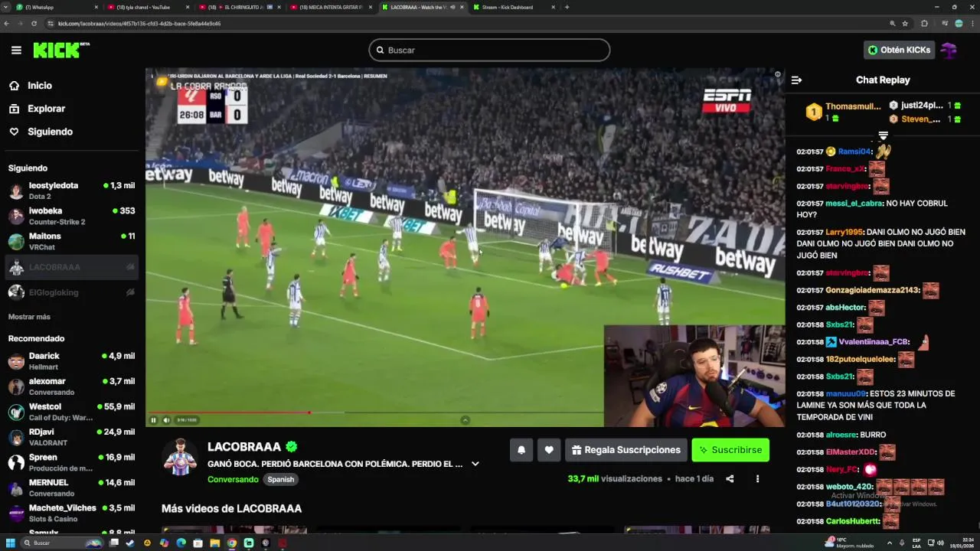Switch to Stream - Kick Dashboard tab
The image size is (980, 551).
click(514, 7)
